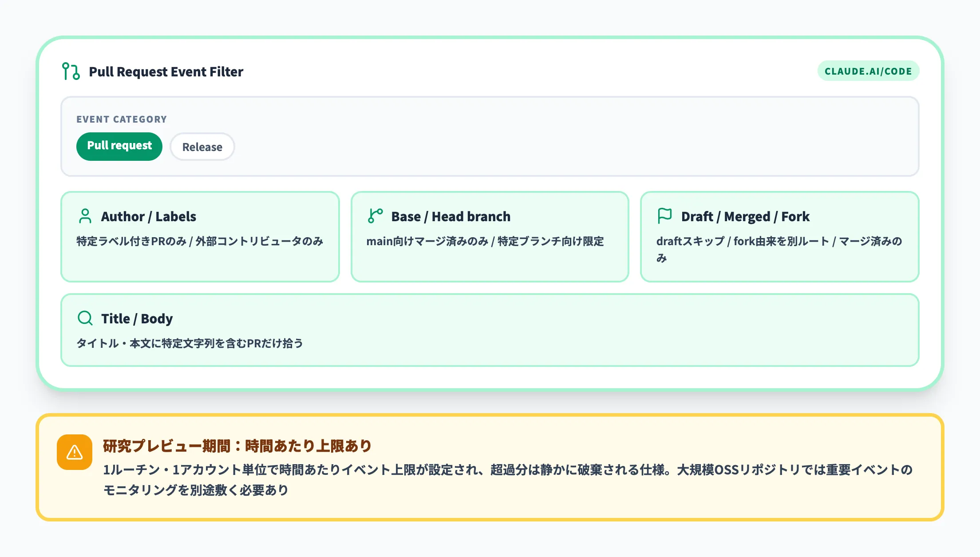
Task: Click the flag icon in Draft / Merged / Fork card
Action: (665, 216)
